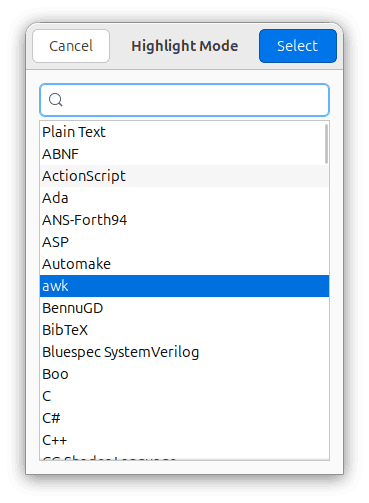Image resolution: width=369 pixels, height=503 pixels.
Task: Choose BibTeX from the list
Action: [x=184, y=330]
